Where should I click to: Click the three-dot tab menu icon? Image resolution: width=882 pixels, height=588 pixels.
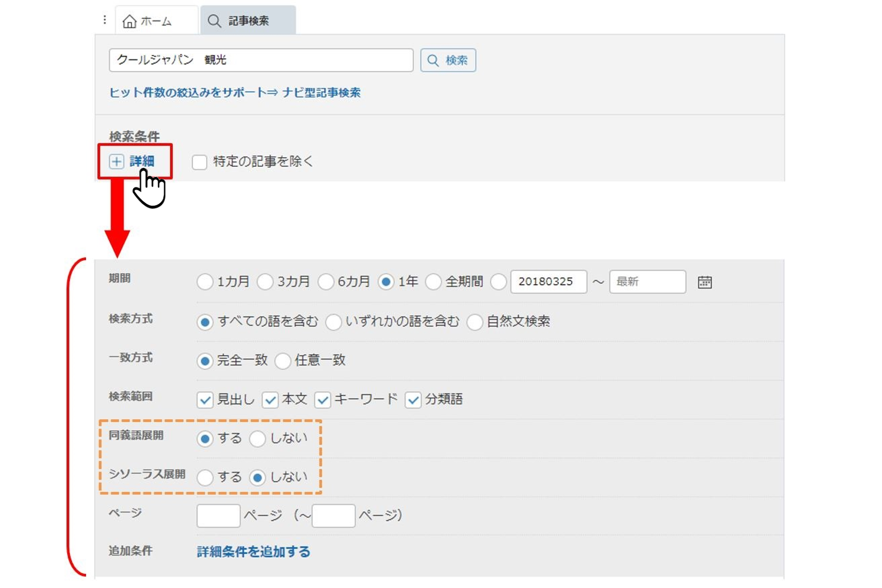coord(105,20)
